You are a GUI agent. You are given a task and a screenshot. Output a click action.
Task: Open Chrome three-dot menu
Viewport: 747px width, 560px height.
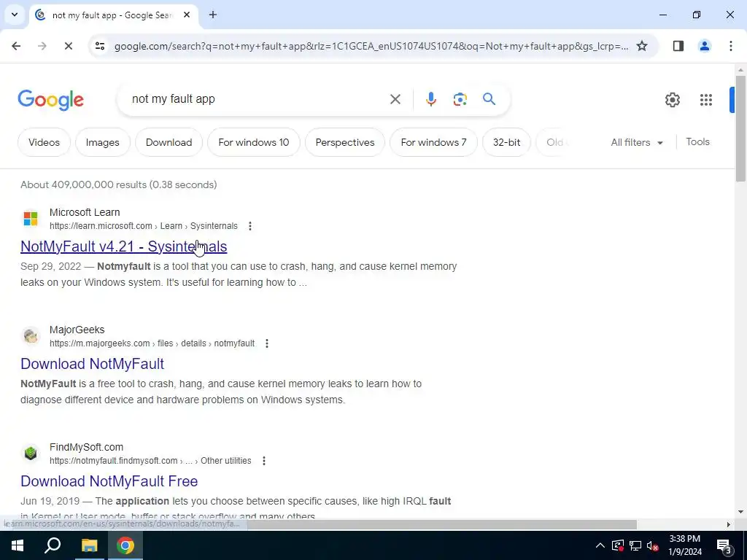(x=730, y=46)
